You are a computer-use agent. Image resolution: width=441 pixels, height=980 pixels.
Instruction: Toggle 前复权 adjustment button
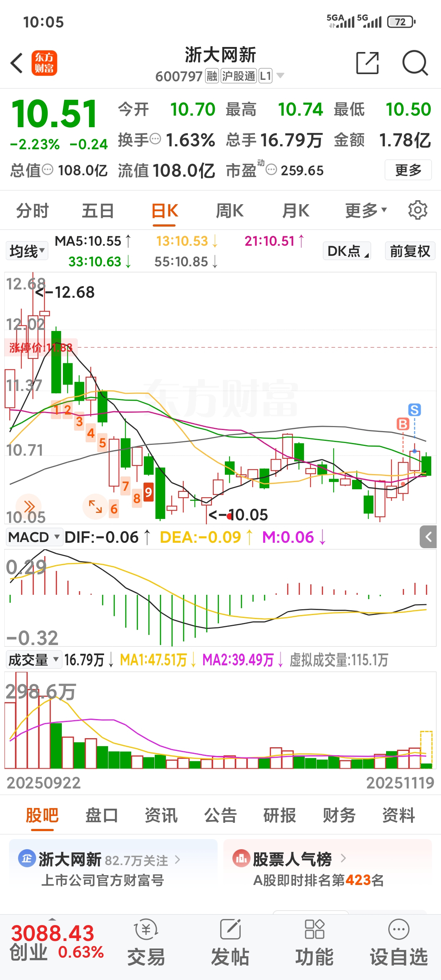pyautogui.click(x=410, y=251)
